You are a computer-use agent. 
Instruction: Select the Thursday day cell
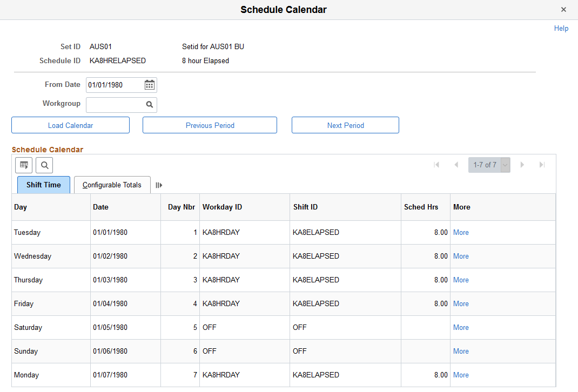(51, 280)
